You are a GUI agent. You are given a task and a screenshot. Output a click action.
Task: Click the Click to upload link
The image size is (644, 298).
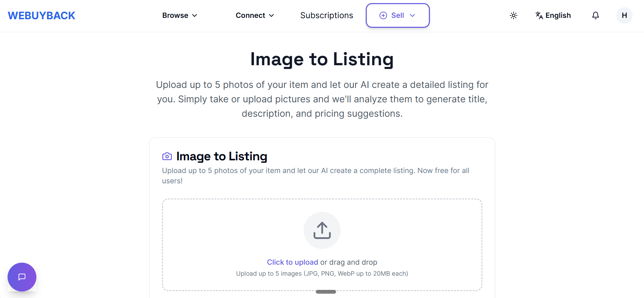click(x=292, y=262)
